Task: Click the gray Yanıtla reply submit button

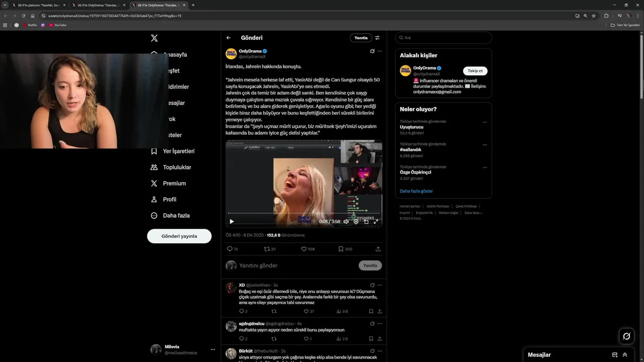Action: [x=370, y=265]
